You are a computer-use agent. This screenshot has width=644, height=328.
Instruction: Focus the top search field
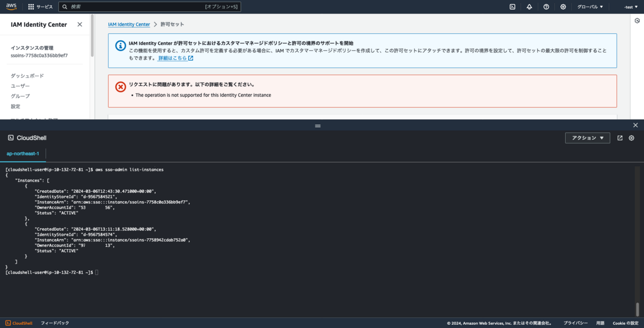149,7
